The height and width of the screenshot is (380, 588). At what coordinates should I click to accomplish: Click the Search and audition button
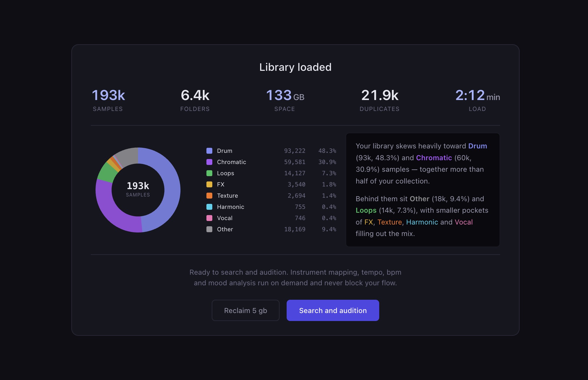tap(333, 310)
